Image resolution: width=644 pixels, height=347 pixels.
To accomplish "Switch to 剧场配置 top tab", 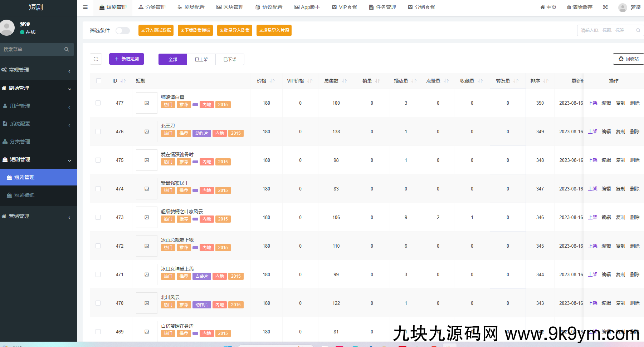I will coord(191,7).
